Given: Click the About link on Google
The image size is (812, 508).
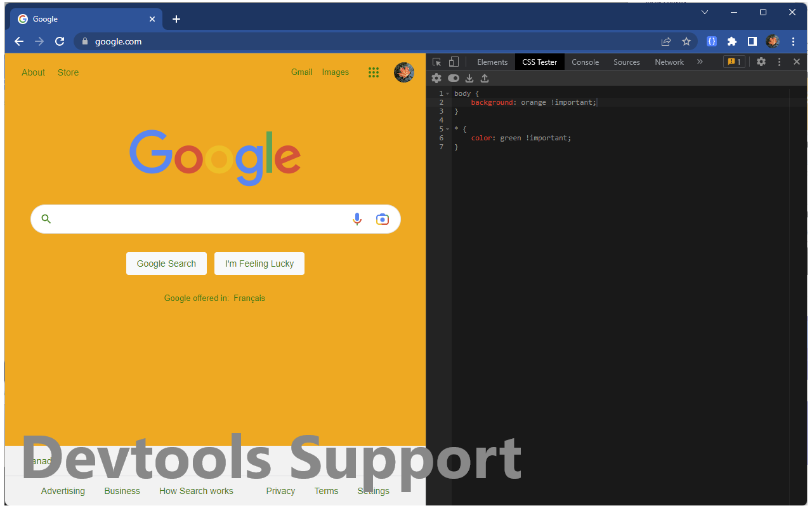Looking at the screenshot, I should coord(33,72).
